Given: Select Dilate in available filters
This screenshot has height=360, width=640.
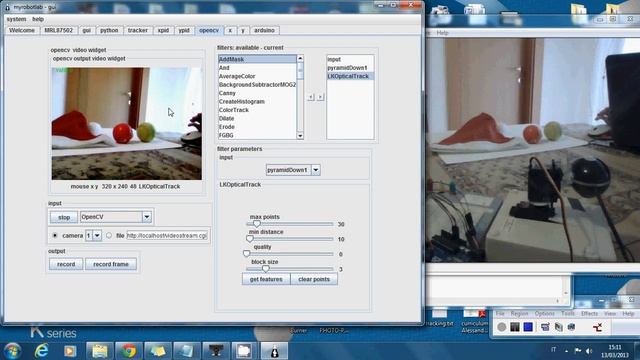Looking at the screenshot, I should [x=258, y=118].
